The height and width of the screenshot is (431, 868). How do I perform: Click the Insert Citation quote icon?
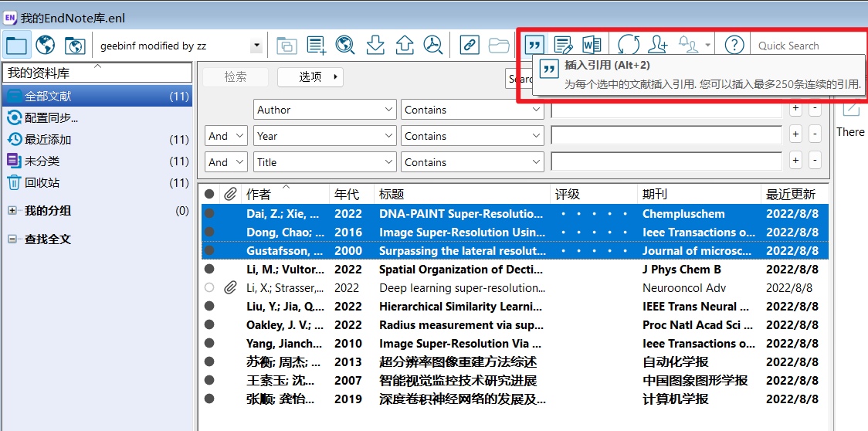tap(534, 45)
